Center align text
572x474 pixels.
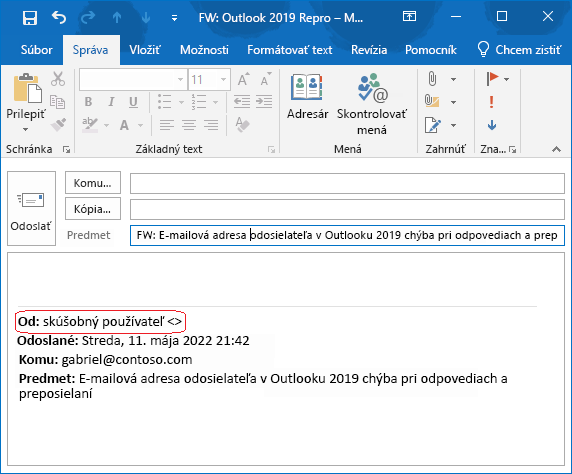click(x=189, y=125)
